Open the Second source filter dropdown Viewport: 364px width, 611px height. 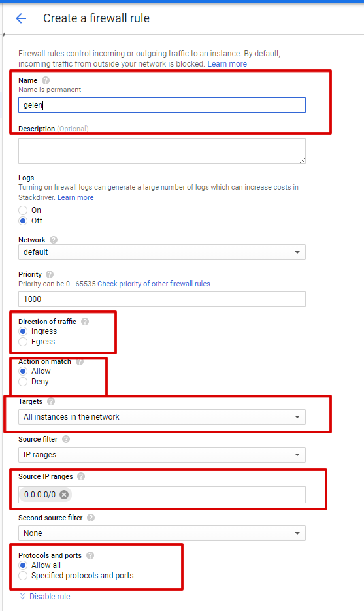tap(161, 533)
